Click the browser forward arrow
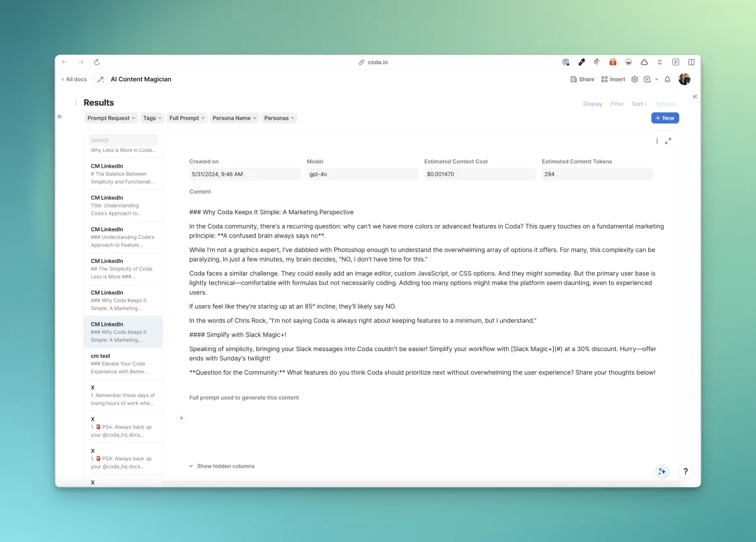 point(81,62)
